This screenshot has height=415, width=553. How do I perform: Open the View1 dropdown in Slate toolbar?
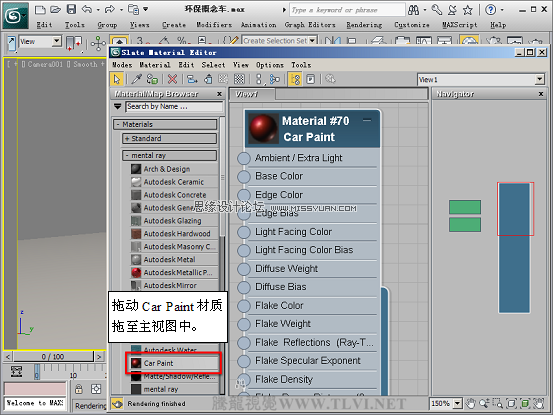539,79
